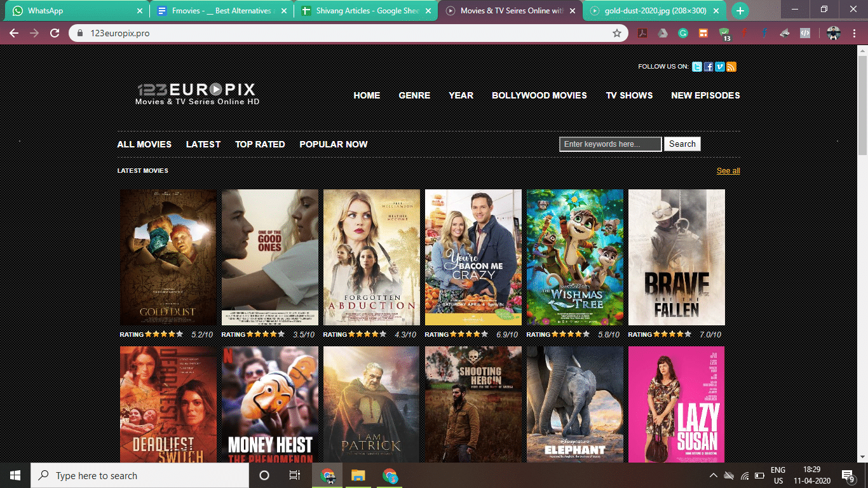
Task: Select the LATEST filter
Action: (x=203, y=144)
